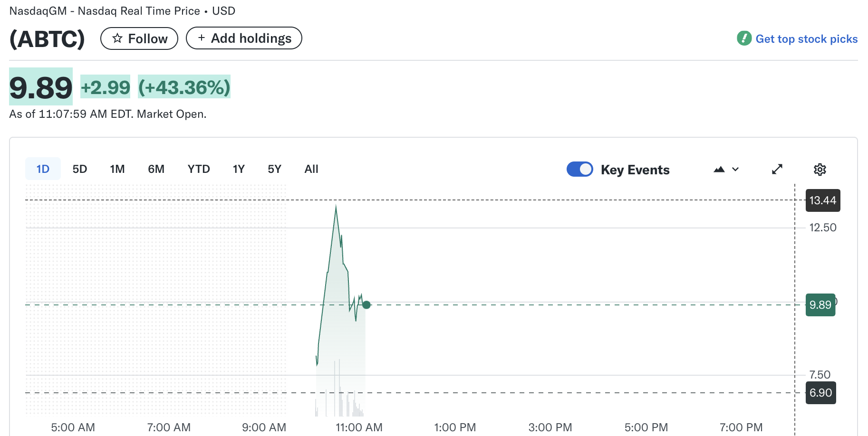Viewport: 868px width, 436px height.
Task: Select the 1Y range tab
Action: [x=239, y=169]
